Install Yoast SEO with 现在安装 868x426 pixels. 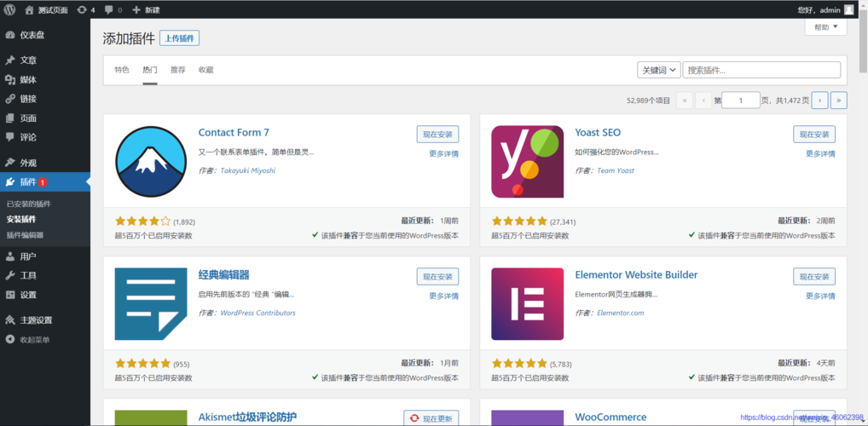coord(814,135)
